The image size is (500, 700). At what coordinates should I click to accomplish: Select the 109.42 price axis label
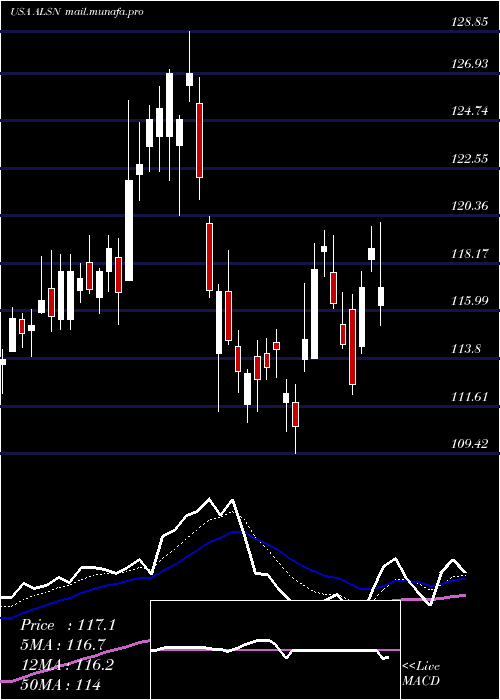(x=469, y=444)
